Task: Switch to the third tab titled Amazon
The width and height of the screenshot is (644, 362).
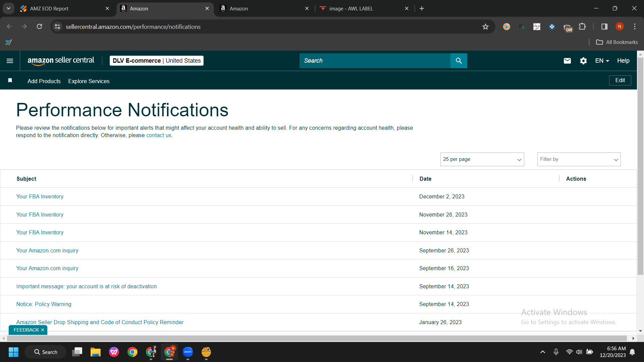Action: pyautogui.click(x=263, y=8)
